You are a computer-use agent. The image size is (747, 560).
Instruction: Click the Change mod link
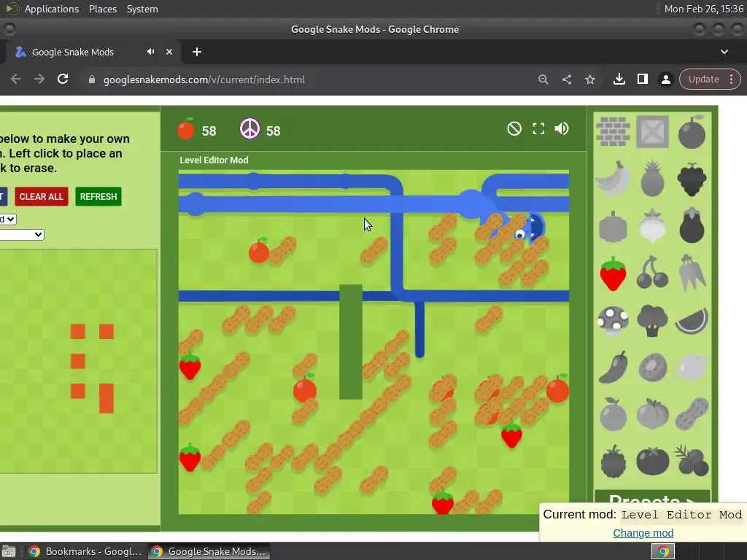pos(643,533)
